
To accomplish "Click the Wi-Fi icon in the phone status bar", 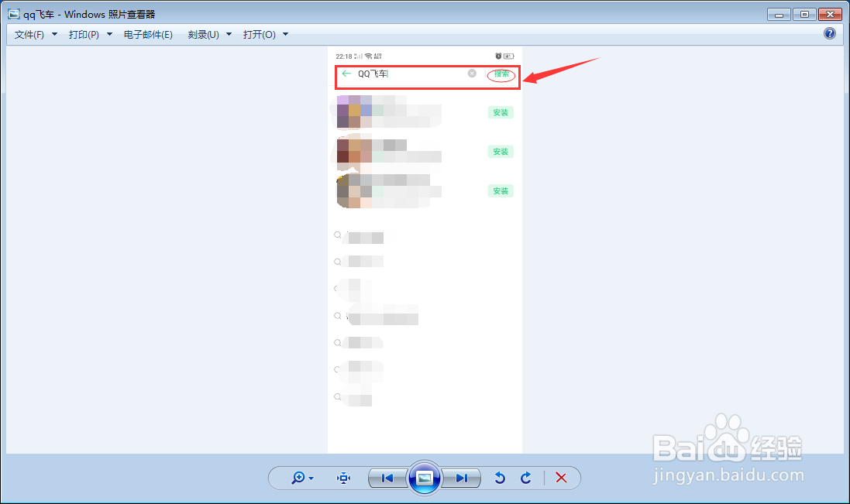I will tap(369, 57).
